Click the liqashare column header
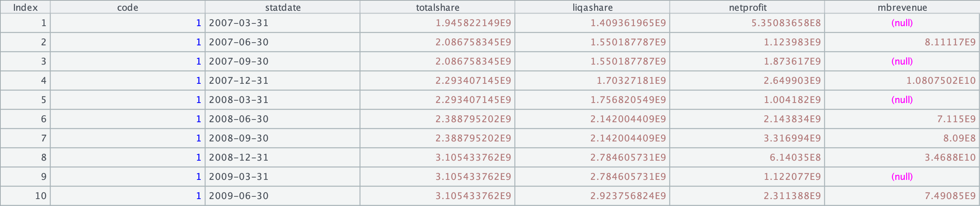 tap(592, 7)
